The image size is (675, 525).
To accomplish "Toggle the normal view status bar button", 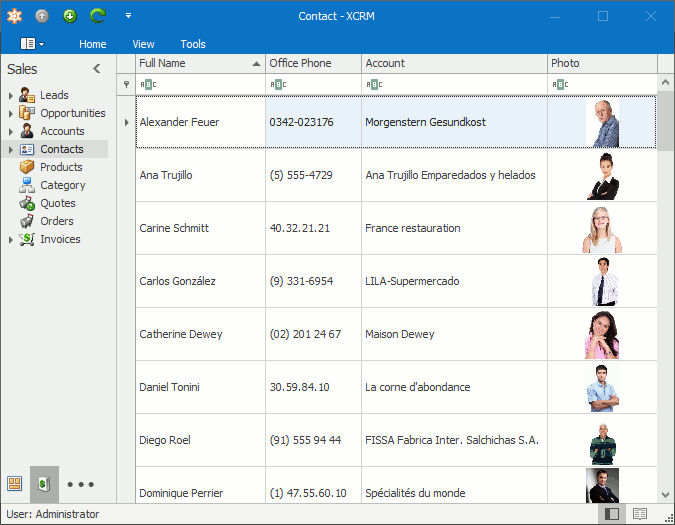I will coord(612,514).
